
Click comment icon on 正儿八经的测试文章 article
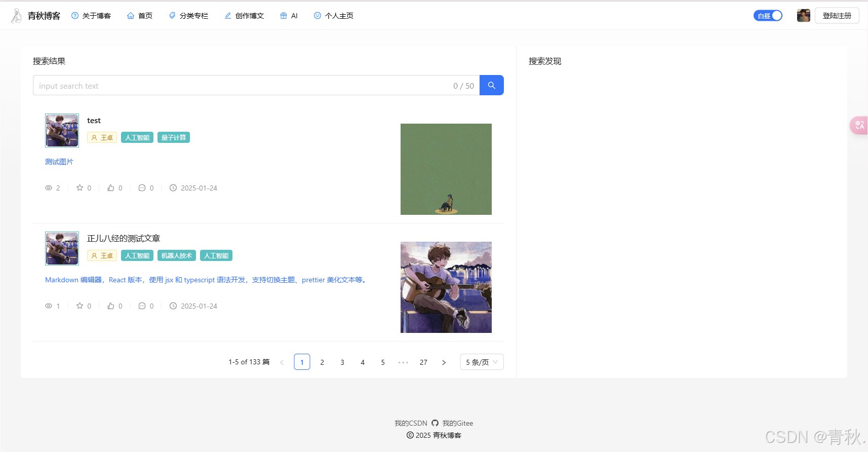(x=142, y=306)
